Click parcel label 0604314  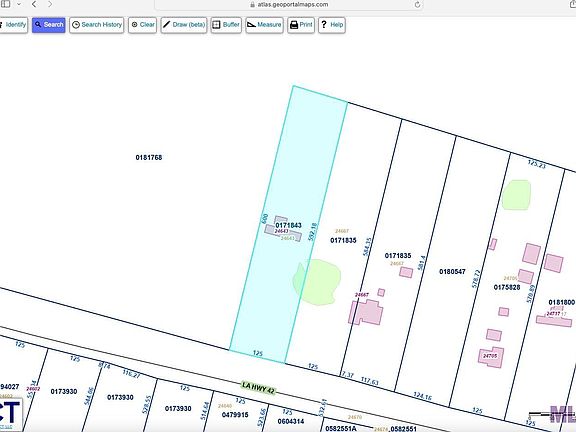[291, 421]
